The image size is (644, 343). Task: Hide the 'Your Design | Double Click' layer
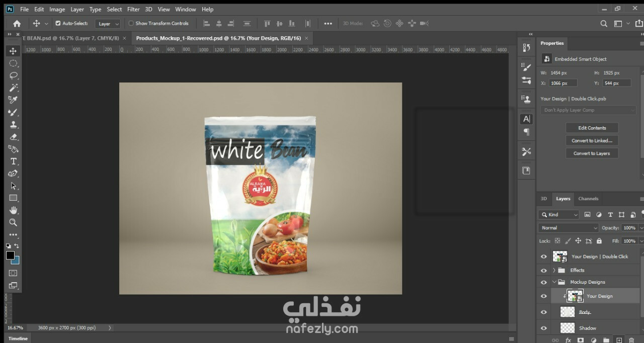click(x=543, y=256)
